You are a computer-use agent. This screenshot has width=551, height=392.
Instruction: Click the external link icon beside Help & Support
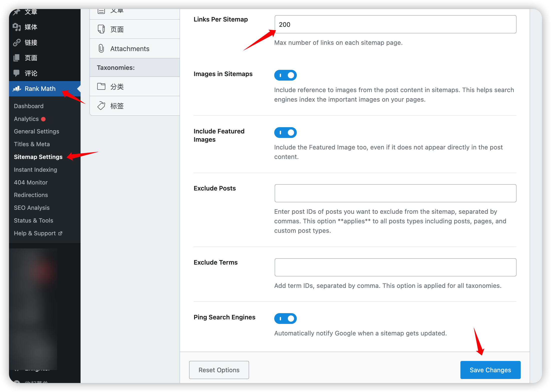(x=60, y=233)
